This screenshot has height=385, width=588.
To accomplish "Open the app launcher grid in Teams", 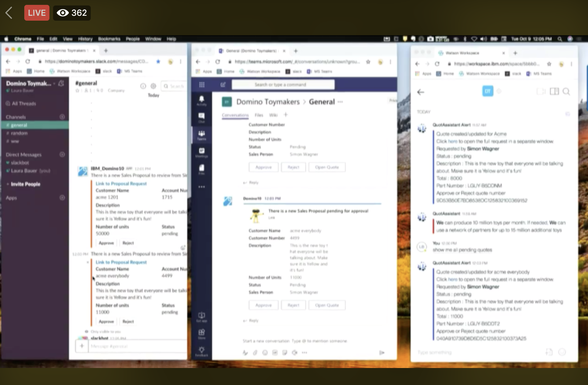I will pos(202,85).
